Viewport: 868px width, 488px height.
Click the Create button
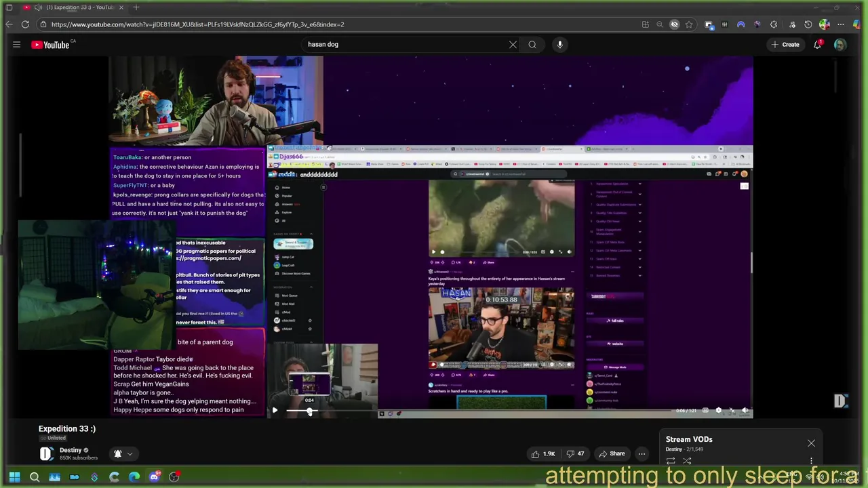tap(785, 45)
